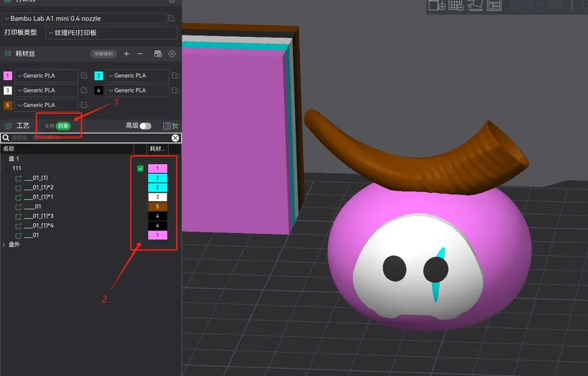
Task: Collapse the 111 object node arrow
Action: click(x=7, y=168)
